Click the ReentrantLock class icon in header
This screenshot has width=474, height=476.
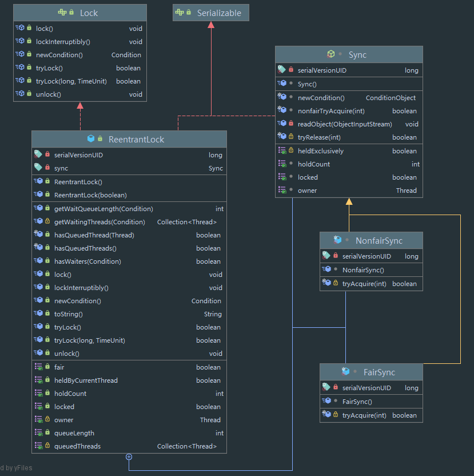pyautogui.click(x=91, y=139)
